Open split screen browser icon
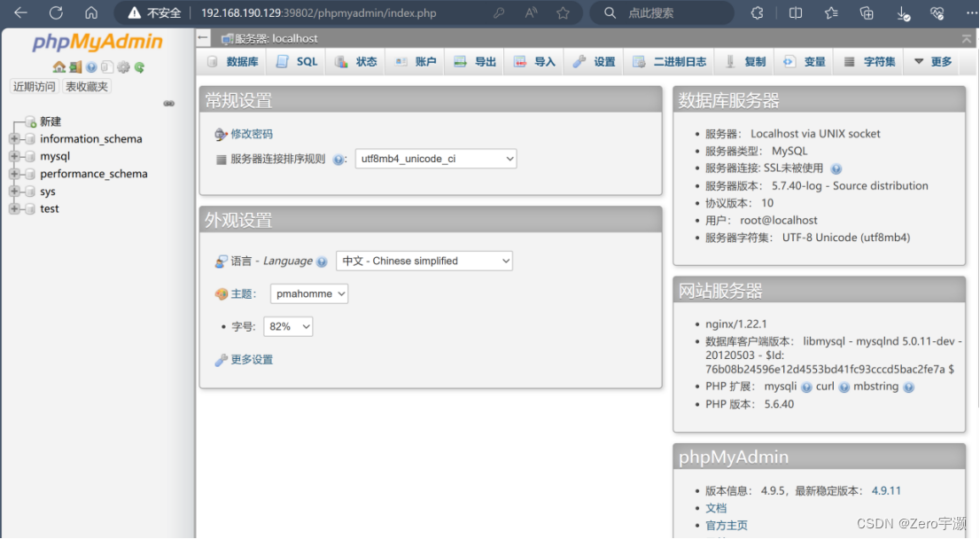The width and height of the screenshot is (980, 539). click(x=796, y=12)
